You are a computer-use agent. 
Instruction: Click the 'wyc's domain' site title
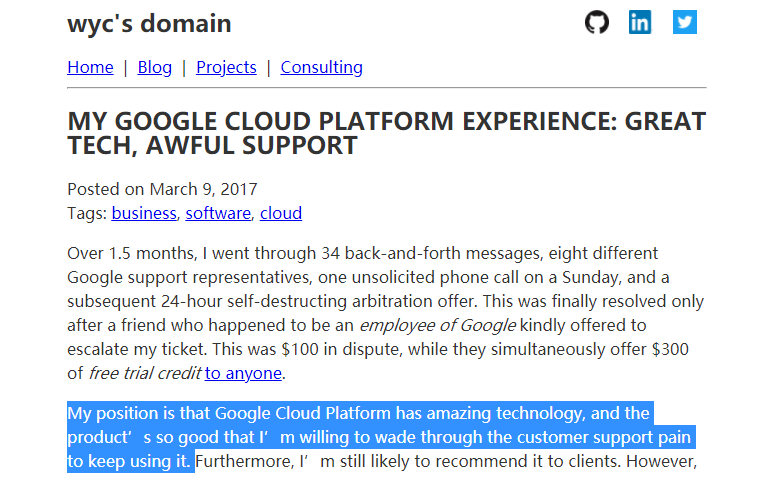coord(149,24)
